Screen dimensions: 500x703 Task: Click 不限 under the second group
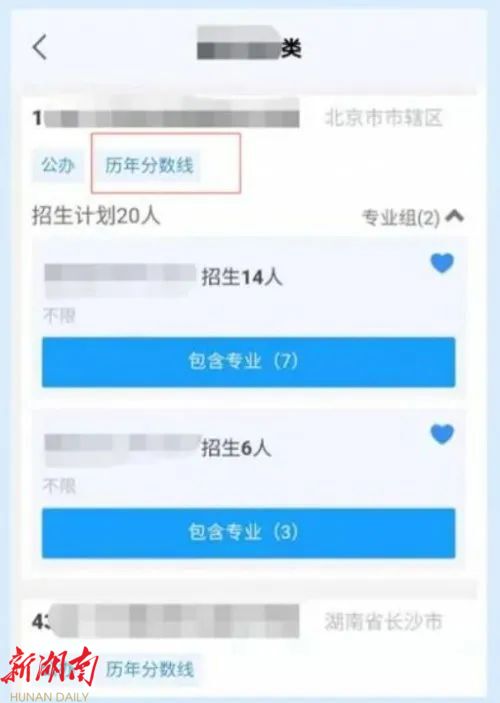(x=59, y=486)
